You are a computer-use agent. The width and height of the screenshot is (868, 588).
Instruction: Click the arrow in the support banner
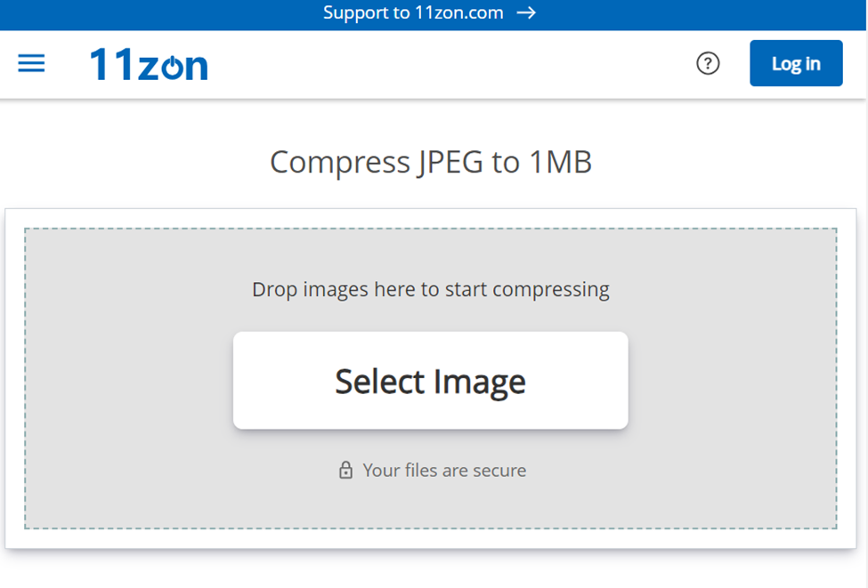pos(526,13)
